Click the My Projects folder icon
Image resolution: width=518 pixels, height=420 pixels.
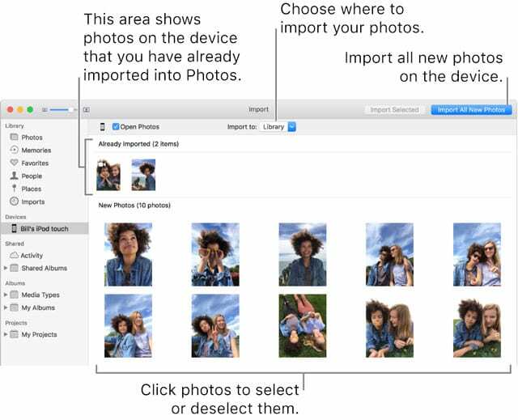point(14,334)
